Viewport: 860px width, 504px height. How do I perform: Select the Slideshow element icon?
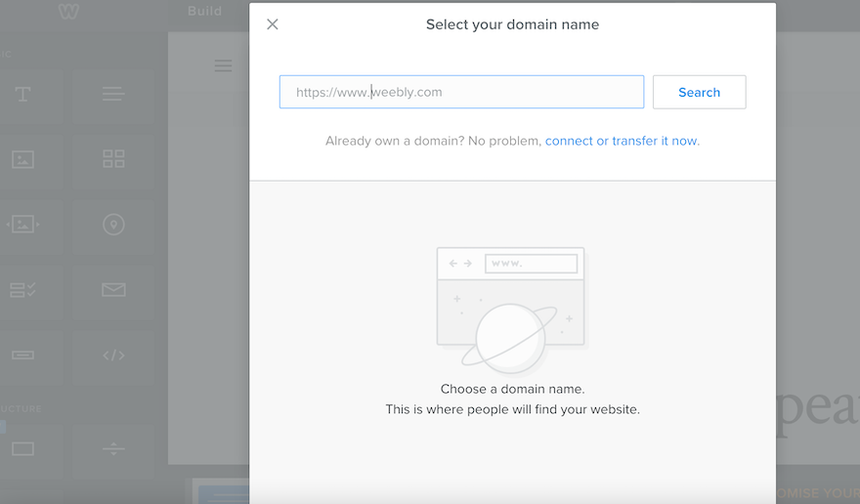tap(22, 225)
